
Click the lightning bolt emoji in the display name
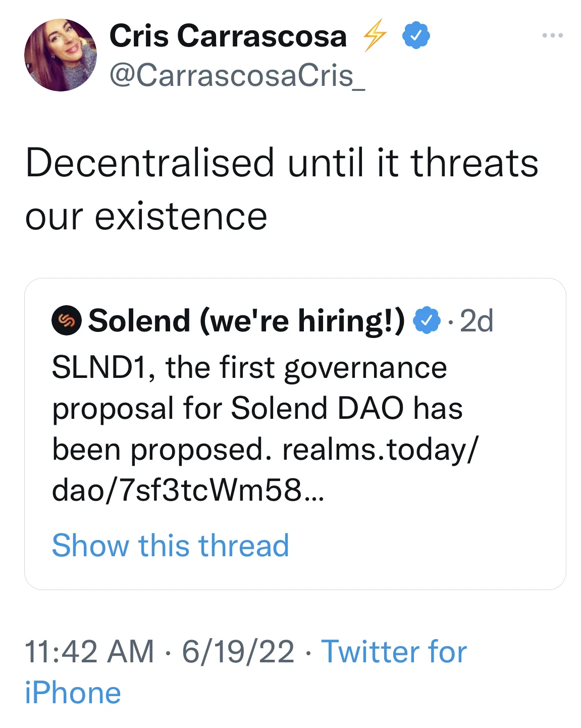[374, 34]
